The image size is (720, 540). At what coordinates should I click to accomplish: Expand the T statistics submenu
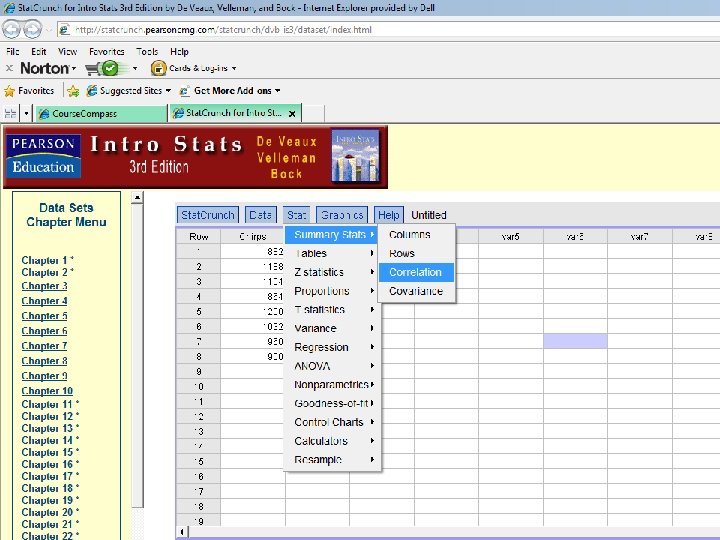(332, 310)
